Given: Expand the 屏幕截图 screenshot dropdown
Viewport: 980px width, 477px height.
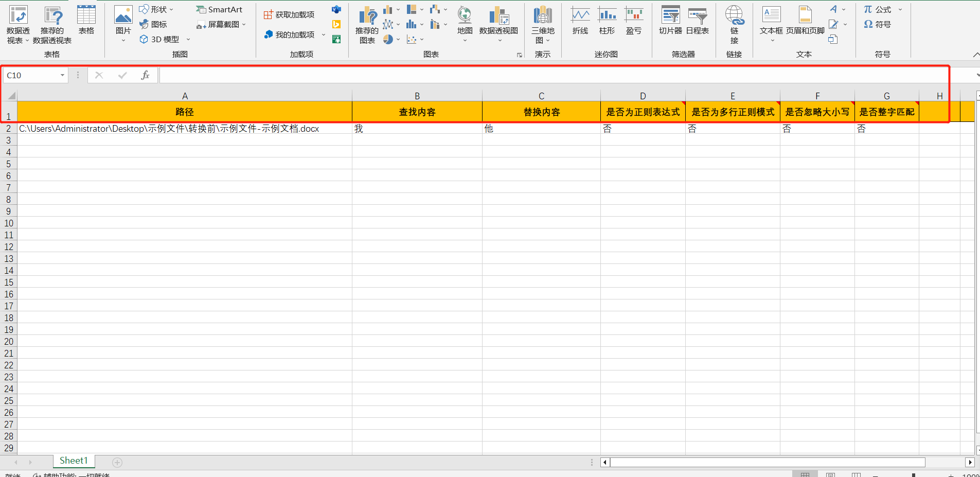Looking at the screenshot, I should (243, 24).
